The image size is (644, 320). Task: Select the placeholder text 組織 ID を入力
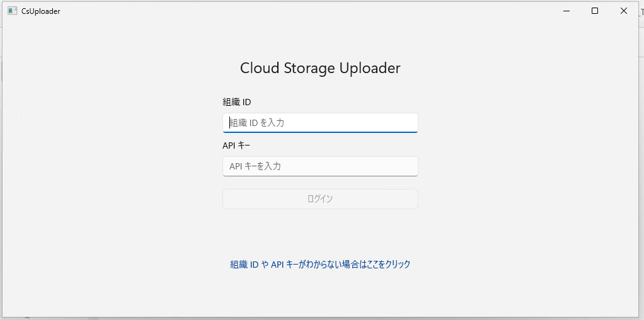(257, 123)
